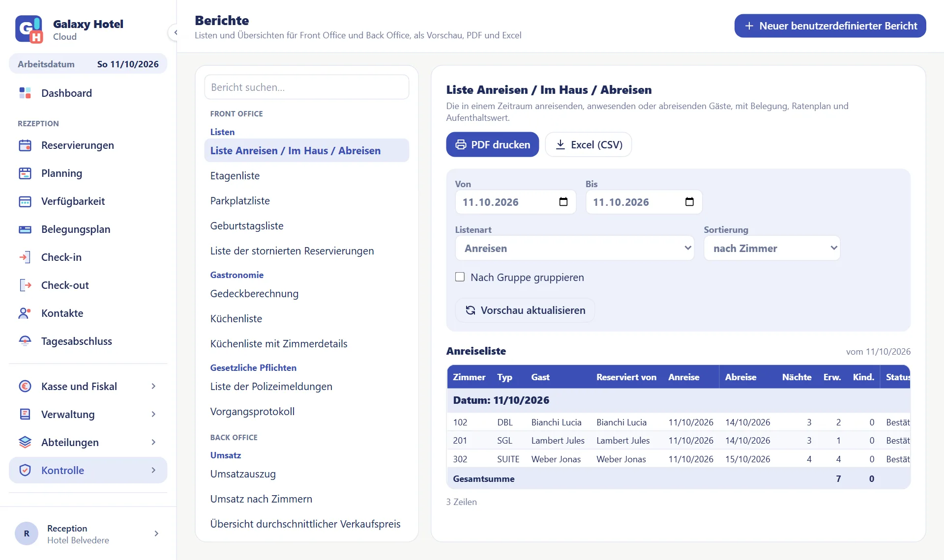Click the Verfügbarkeit icon
Image resolution: width=944 pixels, height=560 pixels.
[x=25, y=201]
